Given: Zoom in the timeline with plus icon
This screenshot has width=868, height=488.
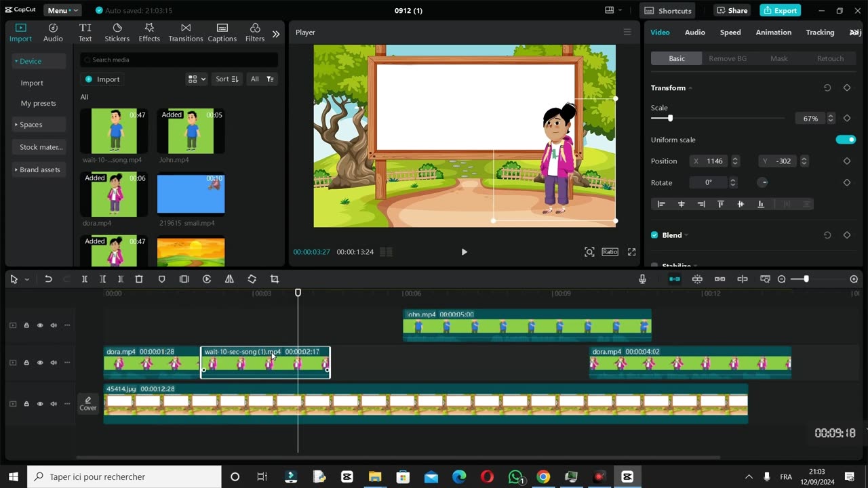Looking at the screenshot, I should (x=854, y=279).
